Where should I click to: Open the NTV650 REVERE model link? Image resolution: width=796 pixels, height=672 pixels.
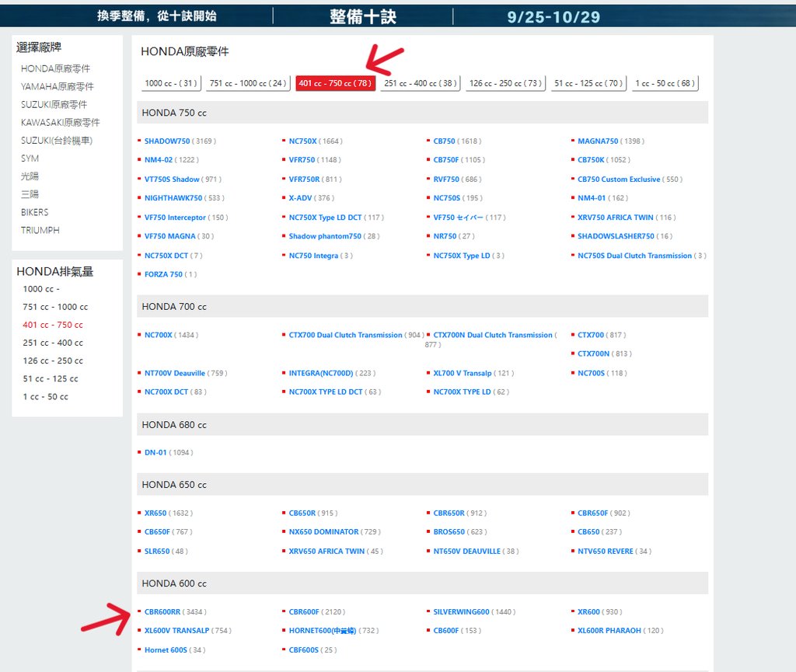(605, 552)
